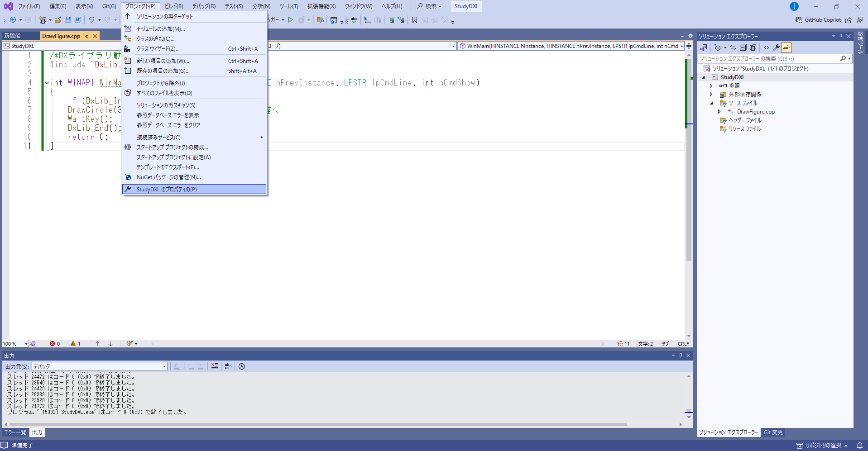
Task: Click the horizontal scrollbar in output panel
Action: (x=317, y=424)
